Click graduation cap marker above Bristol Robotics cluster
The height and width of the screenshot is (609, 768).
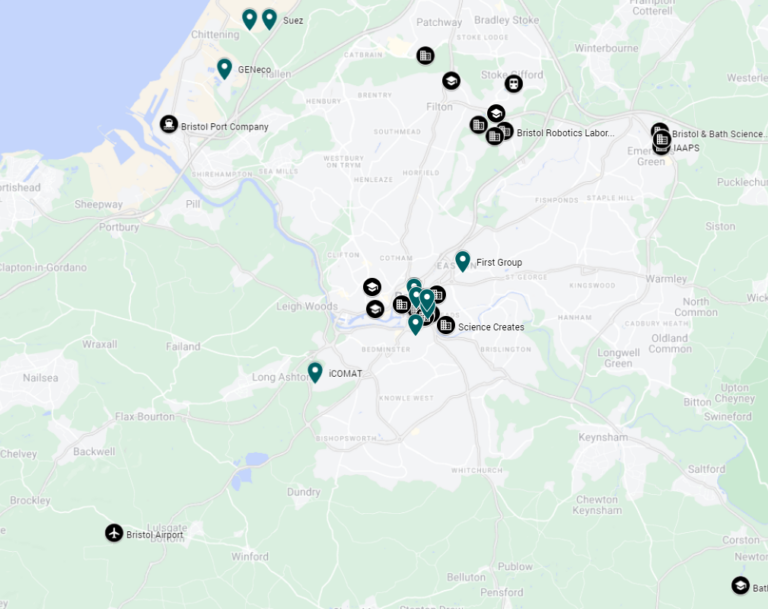[x=496, y=114]
